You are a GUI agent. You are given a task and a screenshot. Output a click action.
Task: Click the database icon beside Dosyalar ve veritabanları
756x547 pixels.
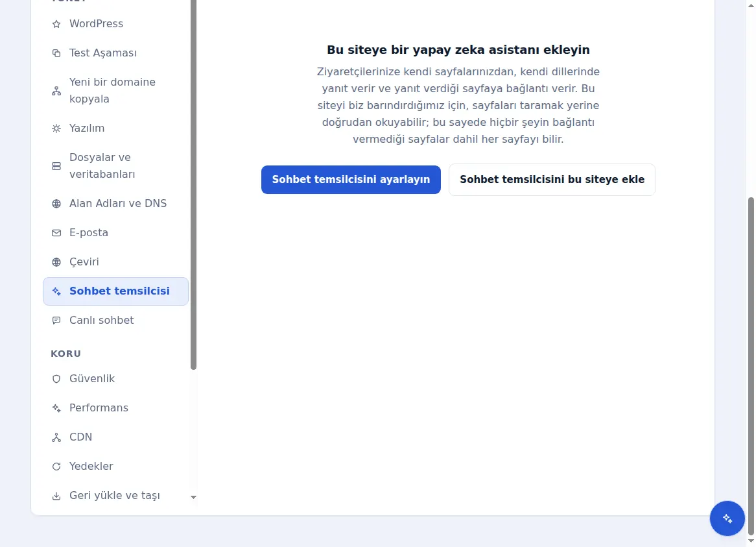tap(56, 166)
